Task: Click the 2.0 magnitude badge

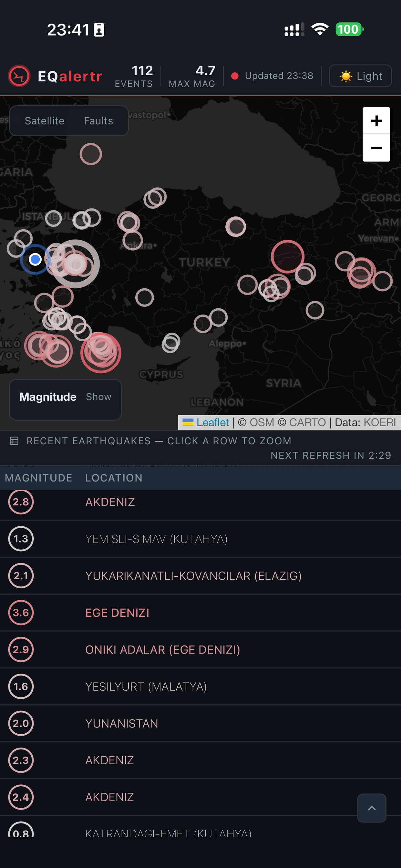Action: tap(21, 723)
